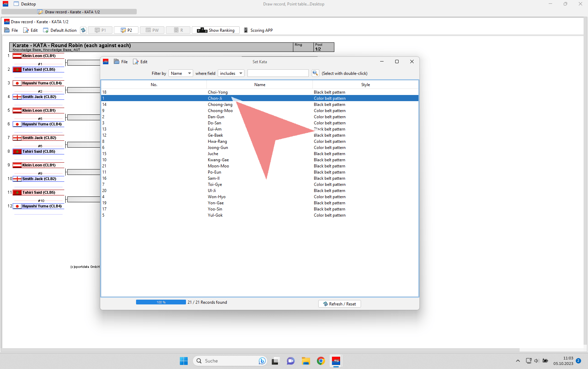The width and height of the screenshot is (588, 369).
Task: Launch Google Chrome from the taskbar
Action: click(321, 361)
